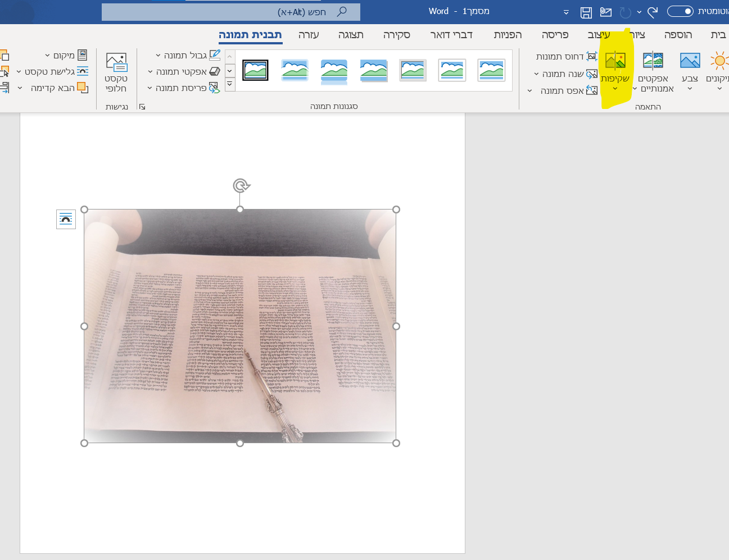Click in the חפש search box
The image size is (729, 560).
231,12
